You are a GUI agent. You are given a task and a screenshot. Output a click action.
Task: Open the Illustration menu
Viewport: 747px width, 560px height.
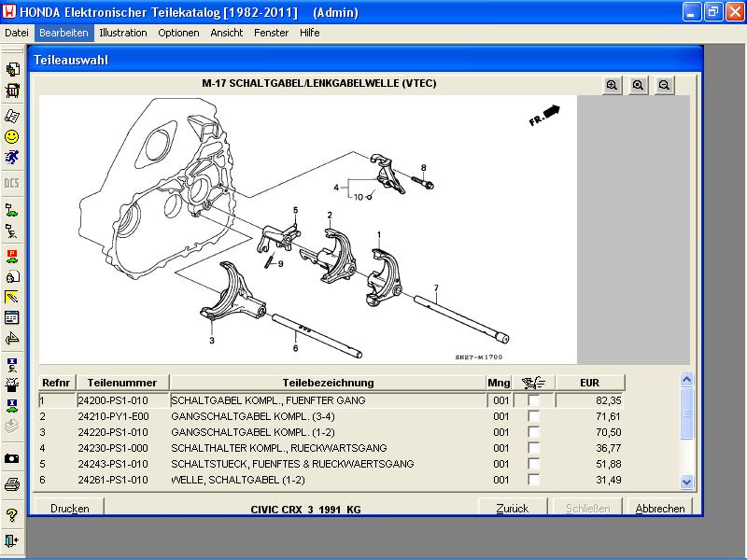pos(123,33)
